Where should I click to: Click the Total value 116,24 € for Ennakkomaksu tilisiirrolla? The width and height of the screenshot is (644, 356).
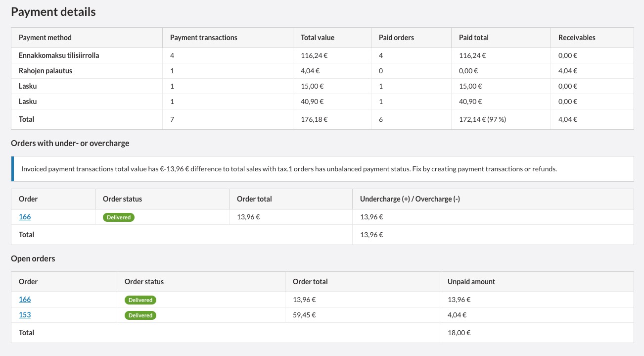tap(314, 56)
